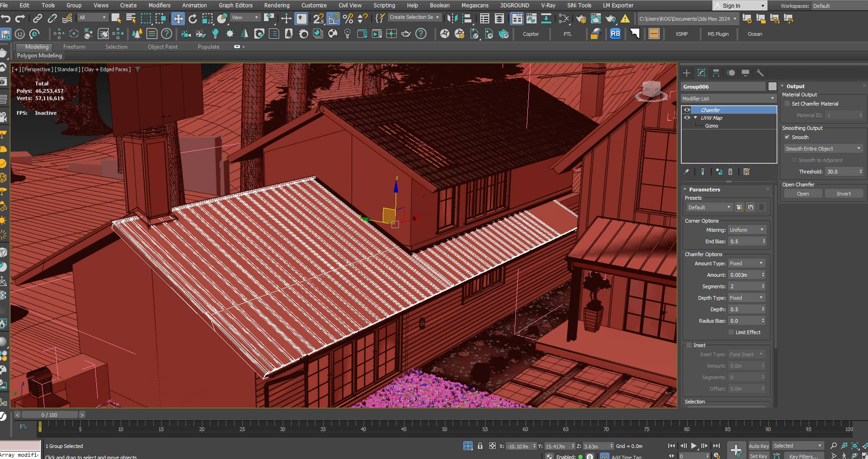Open the Modify panel tab icon
The image size is (868, 459).
[x=701, y=73]
